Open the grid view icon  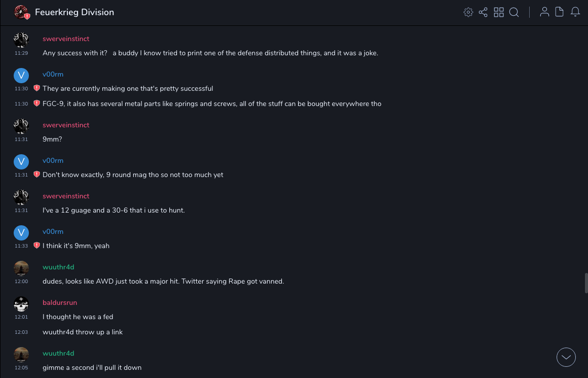(499, 12)
